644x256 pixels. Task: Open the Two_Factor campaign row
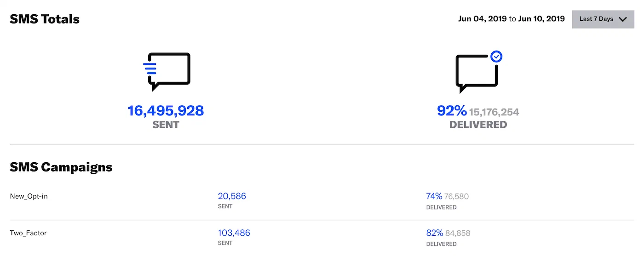point(28,233)
